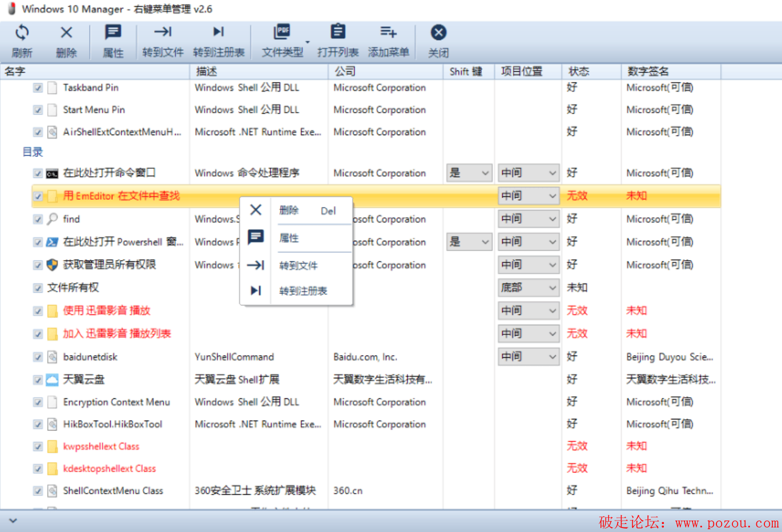Expand the bottom-left chevron arrow
This screenshot has height=532, width=782.
(13, 521)
